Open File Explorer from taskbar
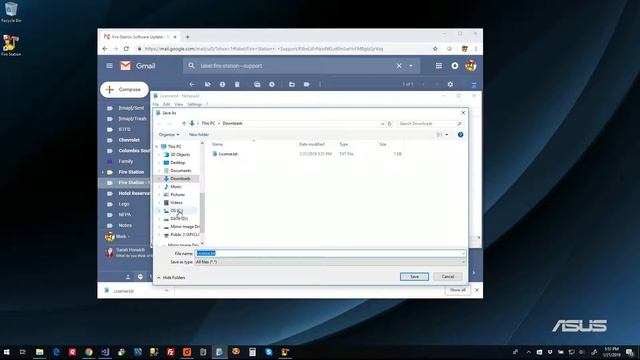 click(40, 352)
